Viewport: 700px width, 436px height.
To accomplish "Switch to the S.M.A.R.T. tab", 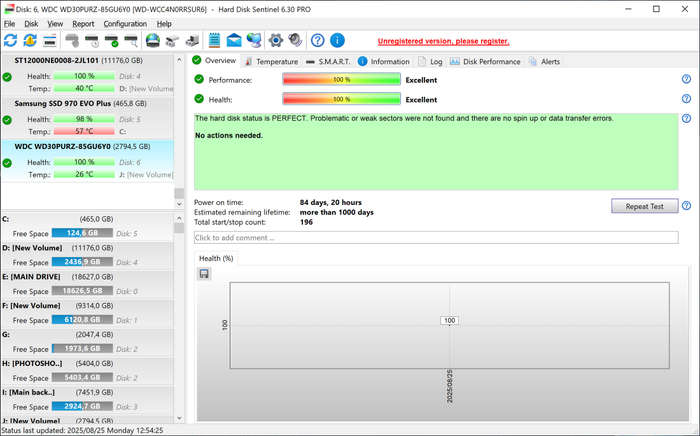I will click(328, 62).
